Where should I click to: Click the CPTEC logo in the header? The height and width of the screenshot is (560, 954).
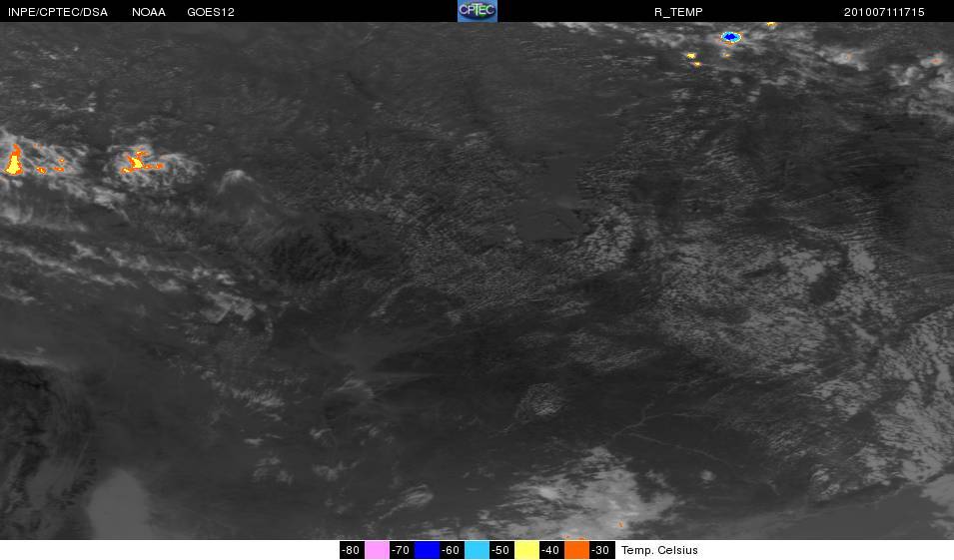point(477,11)
